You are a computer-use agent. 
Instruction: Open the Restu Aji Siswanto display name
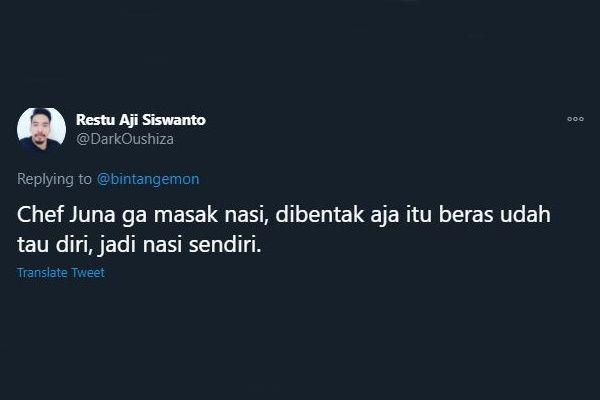pyautogui.click(x=141, y=120)
